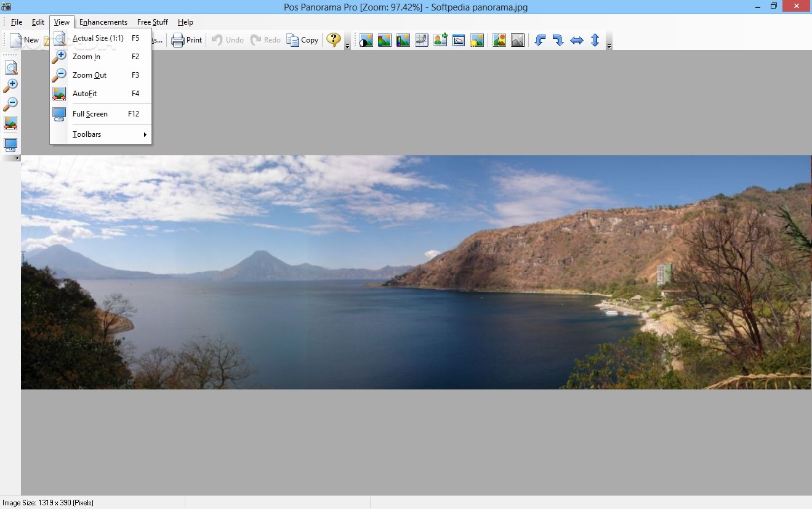Click the window title 'Pos Panorama Pro [Zoom: 97.42%]'

(x=353, y=7)
